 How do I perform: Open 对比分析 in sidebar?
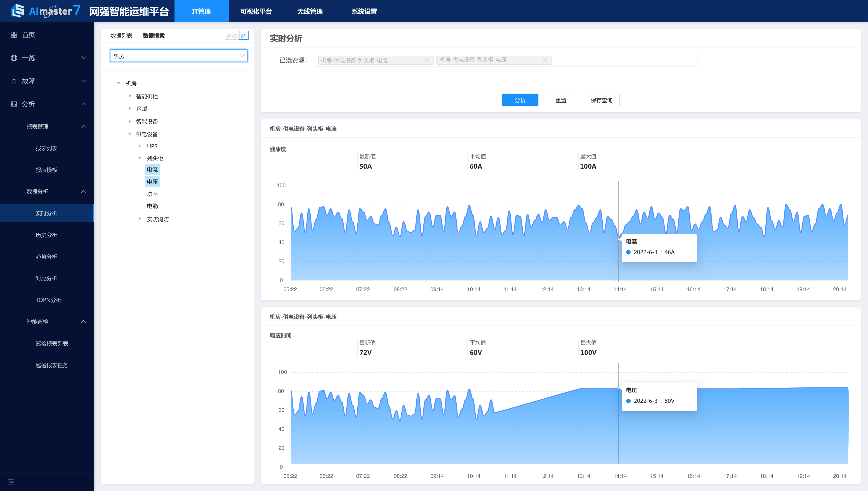click(47, 278)
